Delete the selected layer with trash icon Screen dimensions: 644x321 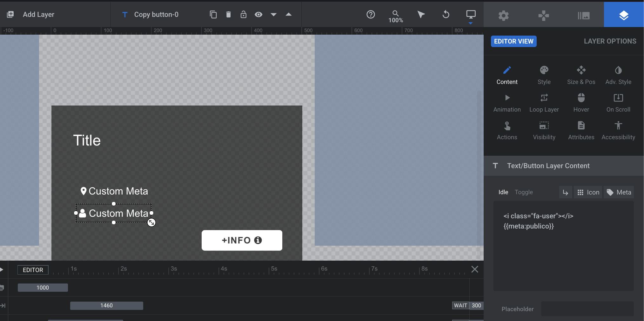click(228, 15)
